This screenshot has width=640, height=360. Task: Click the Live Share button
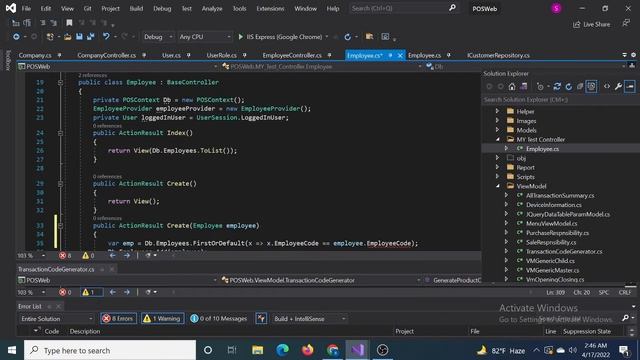pyautogui.click(x=591, y=24)
